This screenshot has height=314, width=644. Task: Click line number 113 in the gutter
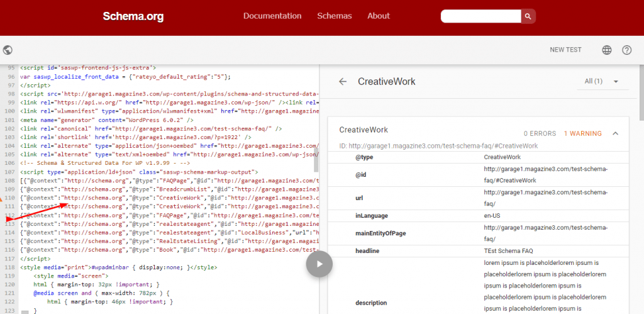pos(10,224)
